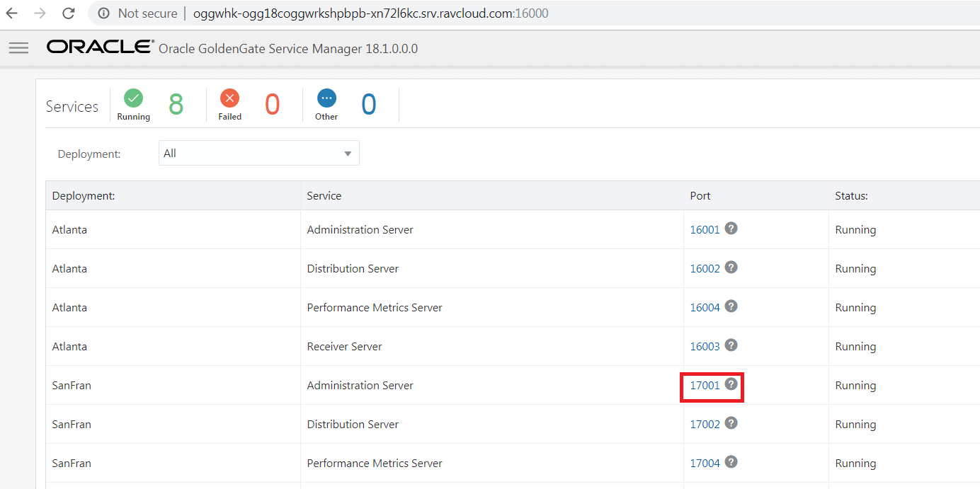
Task: Go back to the previous browser page
Action: (x=12, y=13)
